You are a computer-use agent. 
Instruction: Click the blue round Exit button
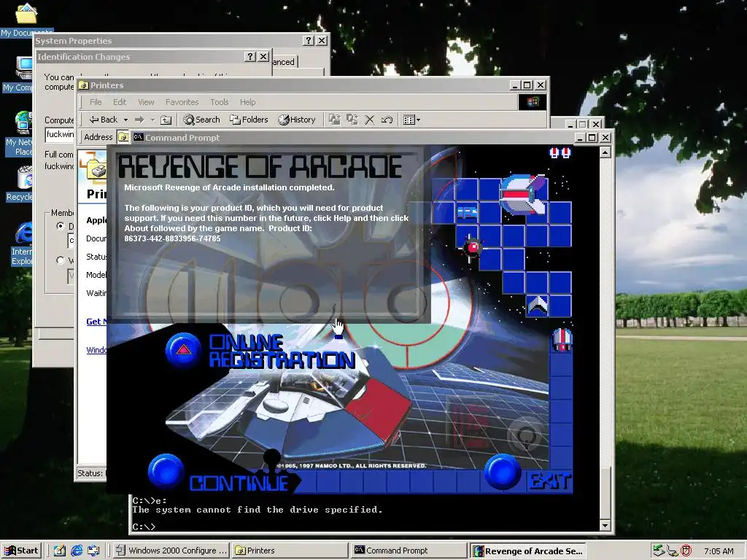tap(503, 471)
